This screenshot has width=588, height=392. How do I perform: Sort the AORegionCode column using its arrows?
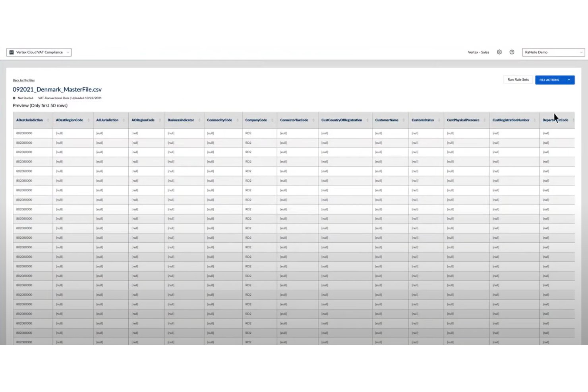pos(160,120)
